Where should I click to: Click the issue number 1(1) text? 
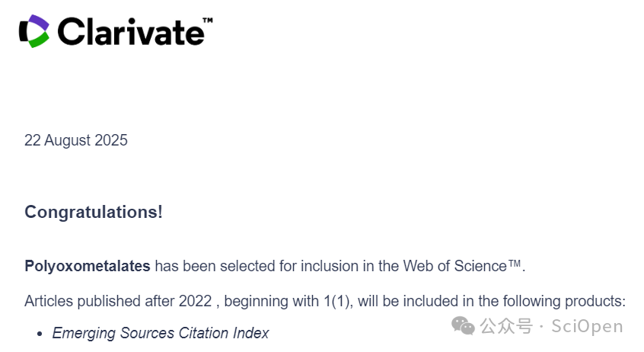pos(338,302)
